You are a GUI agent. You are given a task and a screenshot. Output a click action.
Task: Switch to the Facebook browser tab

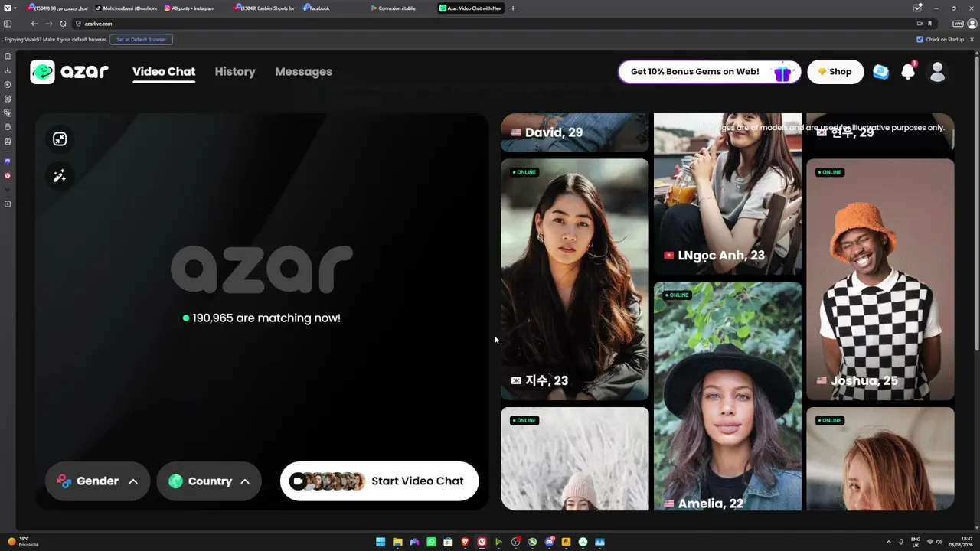332,8
